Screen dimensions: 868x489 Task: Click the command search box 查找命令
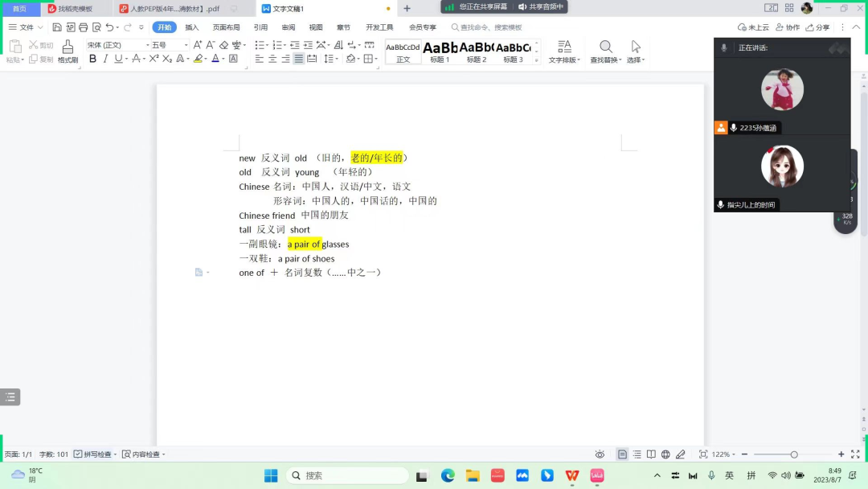click(x=490, y=27)
